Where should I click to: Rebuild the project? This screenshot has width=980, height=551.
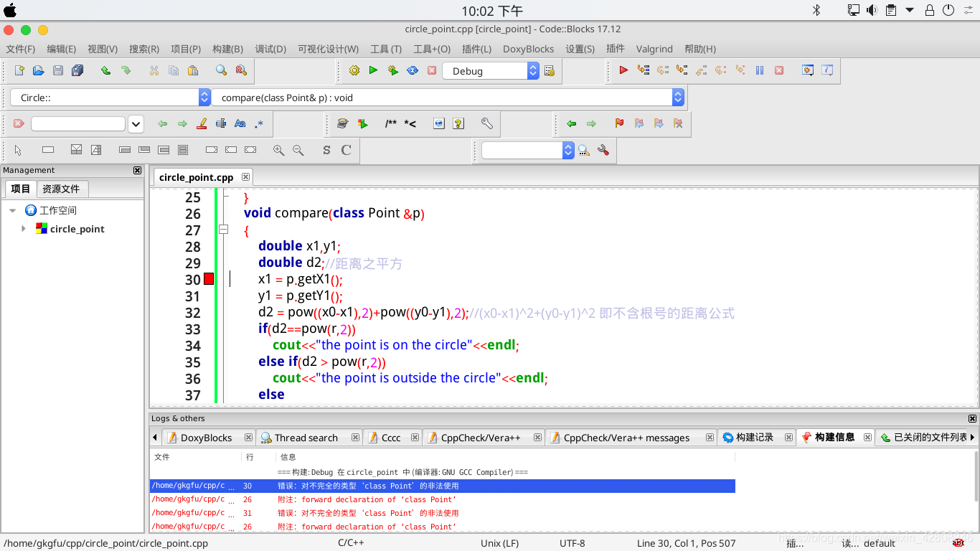coord(412,70)
